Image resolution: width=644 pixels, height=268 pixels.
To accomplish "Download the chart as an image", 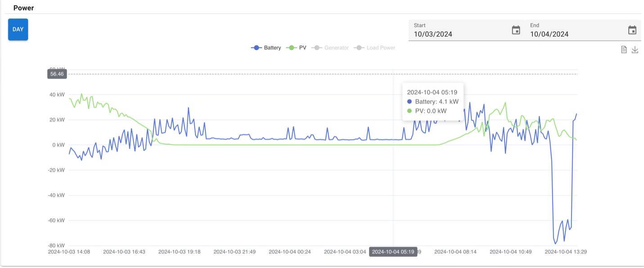I will pyautogui.click(x=635, y=50).
